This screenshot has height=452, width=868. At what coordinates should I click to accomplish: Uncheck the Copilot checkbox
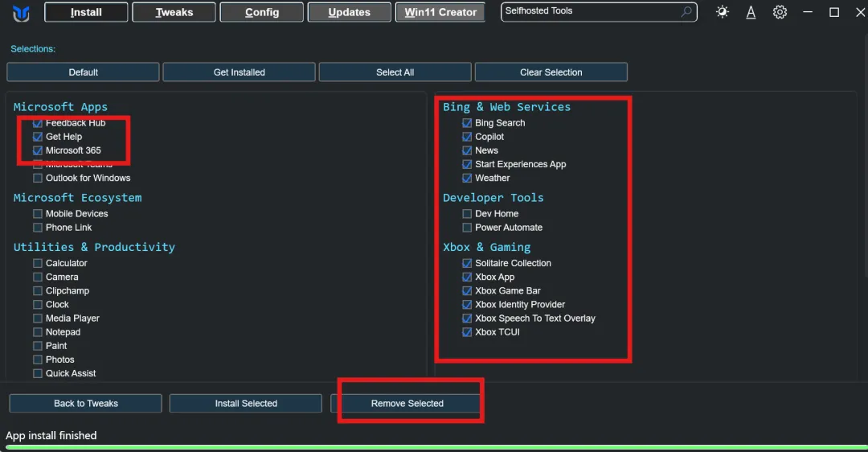coord(467,136)
